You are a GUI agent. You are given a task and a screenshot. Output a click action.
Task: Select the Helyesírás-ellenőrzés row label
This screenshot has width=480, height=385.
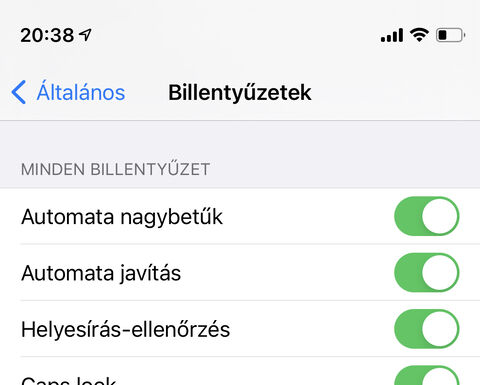tap(125, 329)
